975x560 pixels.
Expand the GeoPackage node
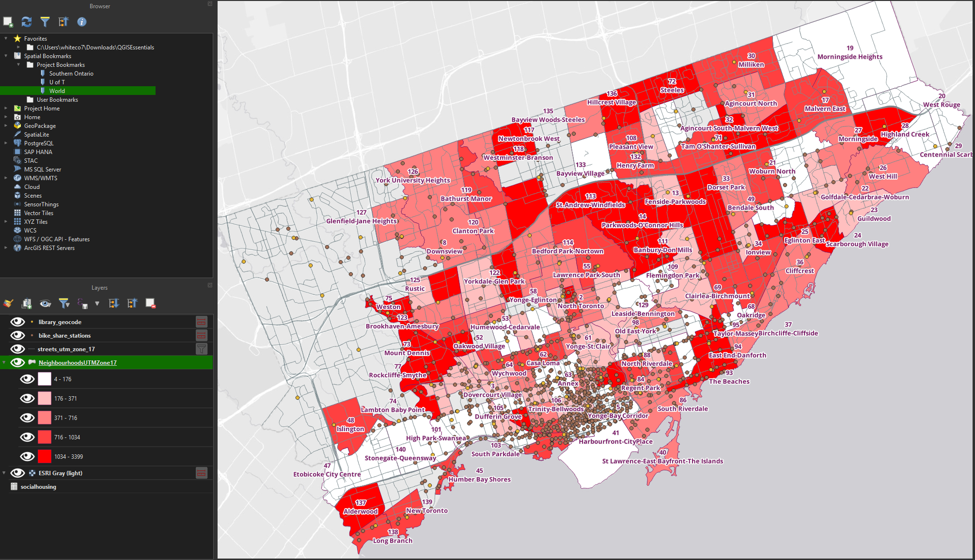click(6, 125)
